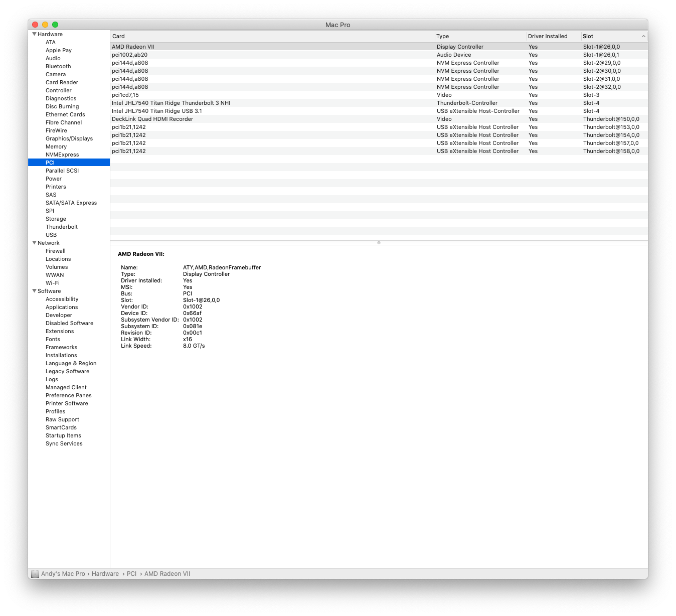
Task: Select Wi-Fi under Network
Action: click(x=53, y=283)
